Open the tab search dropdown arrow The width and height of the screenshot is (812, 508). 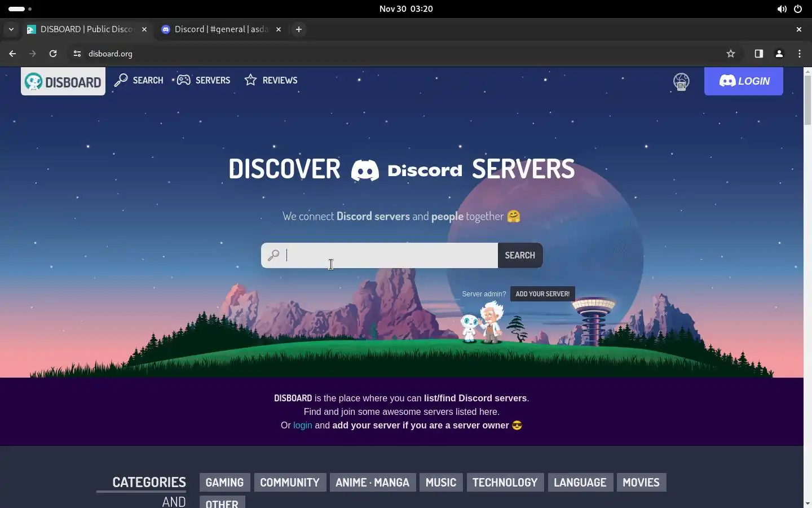(x=11, y=29)
